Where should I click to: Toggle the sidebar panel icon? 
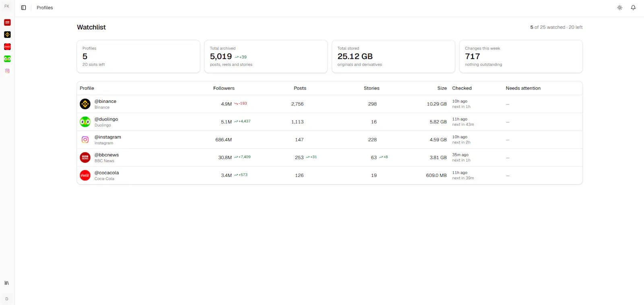click(23, 8)
